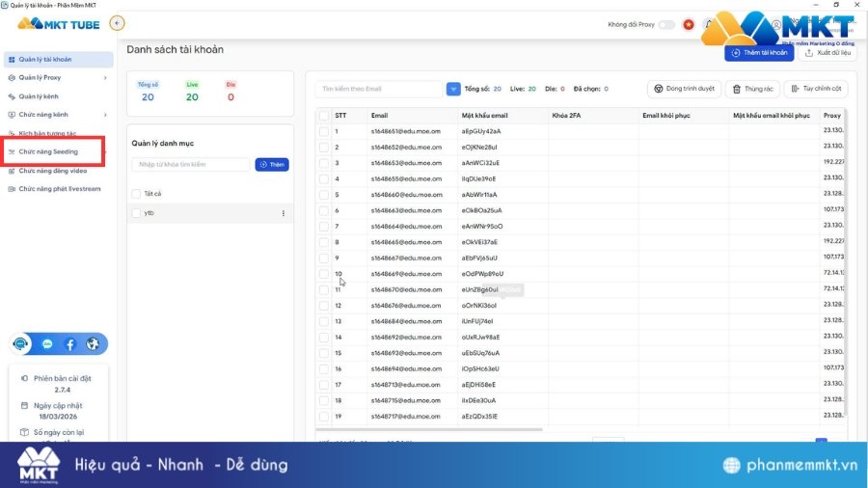Click the blue filter icon beside search
Viewport: 868px width, 488px height.
[x=453, y=89]
